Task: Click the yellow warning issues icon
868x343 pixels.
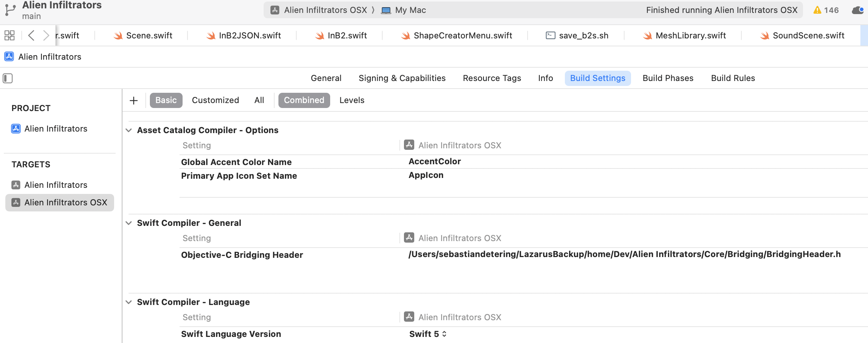Action: 817,10
